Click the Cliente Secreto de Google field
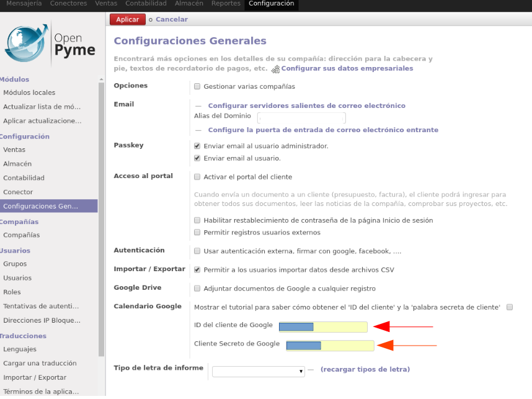Image resolution: width=532 pixels, height=399 pixels. tap(330, 346)
